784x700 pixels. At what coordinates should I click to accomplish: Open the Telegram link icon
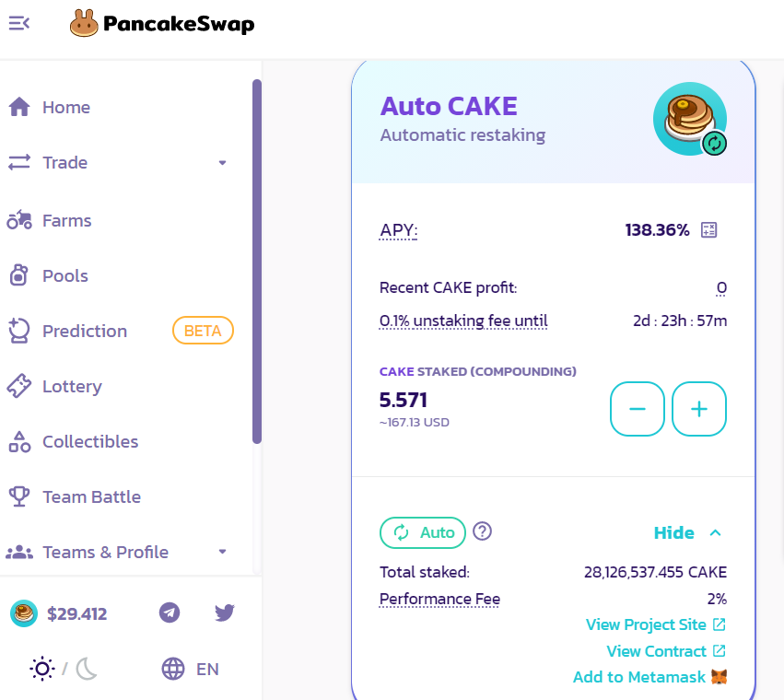point(170,612)
